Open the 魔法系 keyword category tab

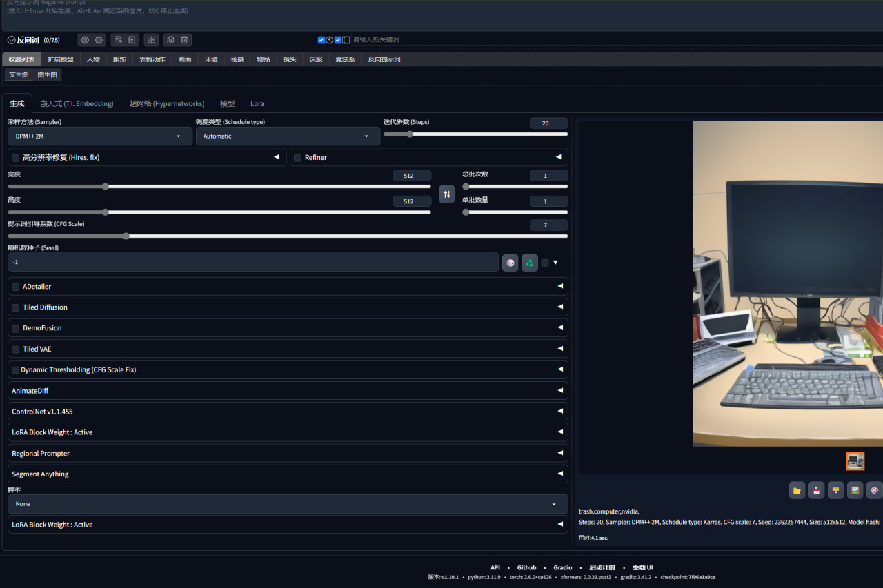pos(345,59)
